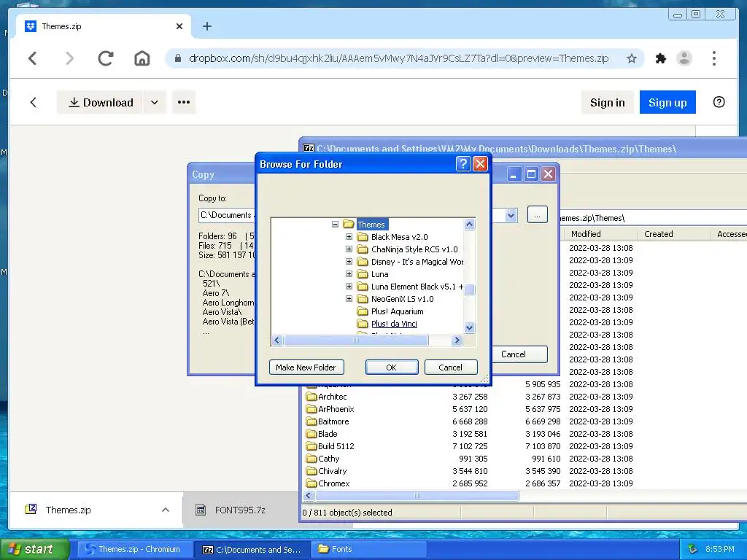Select the Themes.zip browser tab
This screenshot has height=560, width=747.
click(104, 26)
